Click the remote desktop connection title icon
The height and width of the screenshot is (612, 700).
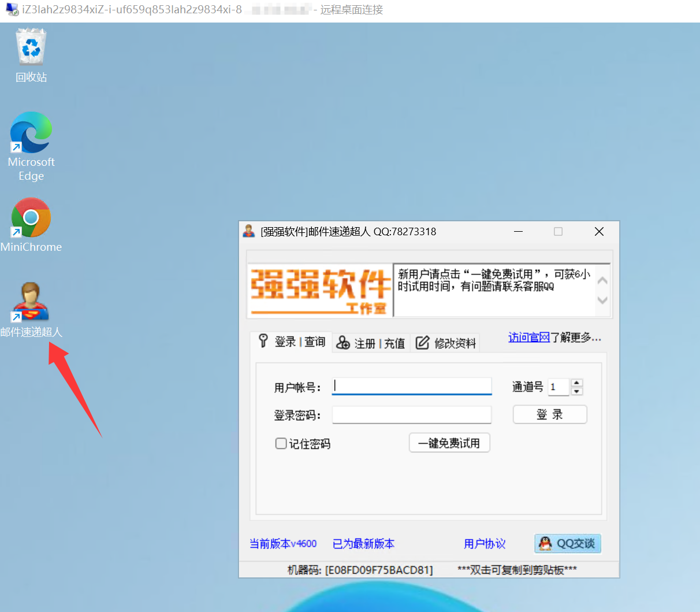pos(12,10)
